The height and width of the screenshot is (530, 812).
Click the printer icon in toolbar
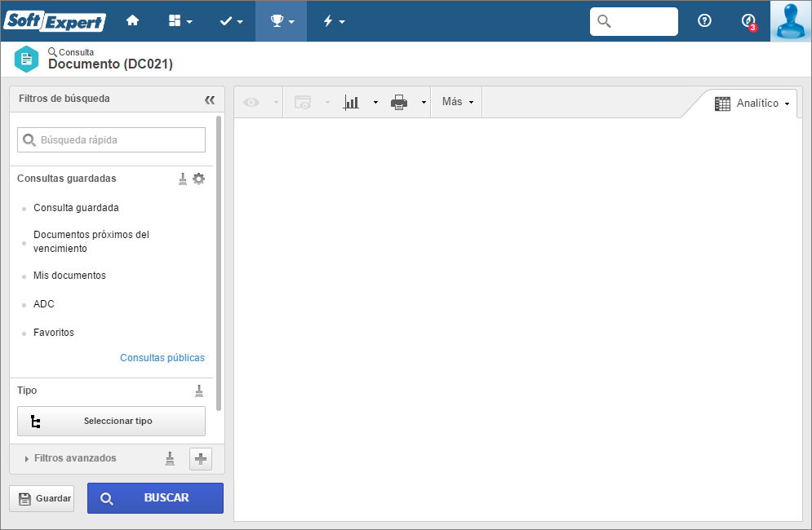tap(399, 102)
